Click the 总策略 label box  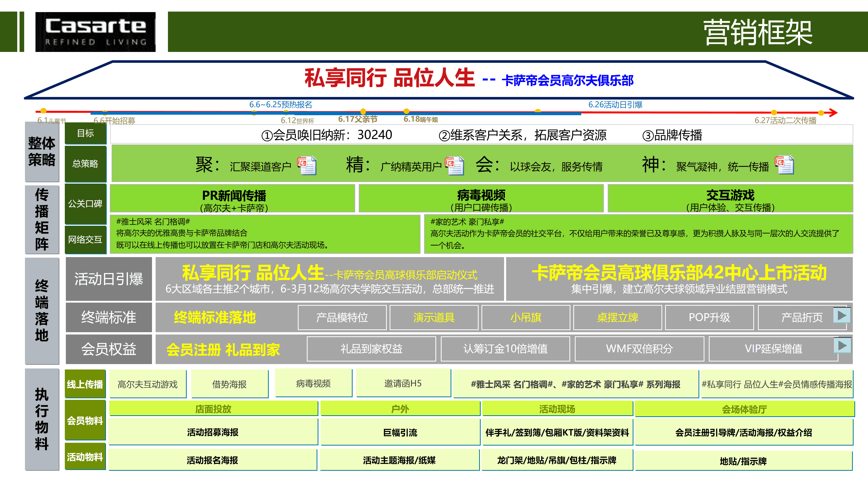pos(86,164)
